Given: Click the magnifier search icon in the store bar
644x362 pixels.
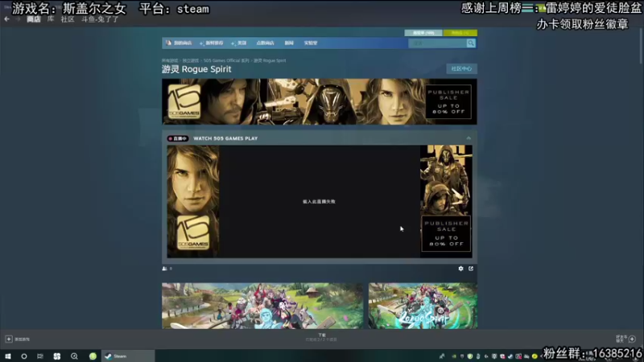Looking at the screenshot, I should [471, 43].
